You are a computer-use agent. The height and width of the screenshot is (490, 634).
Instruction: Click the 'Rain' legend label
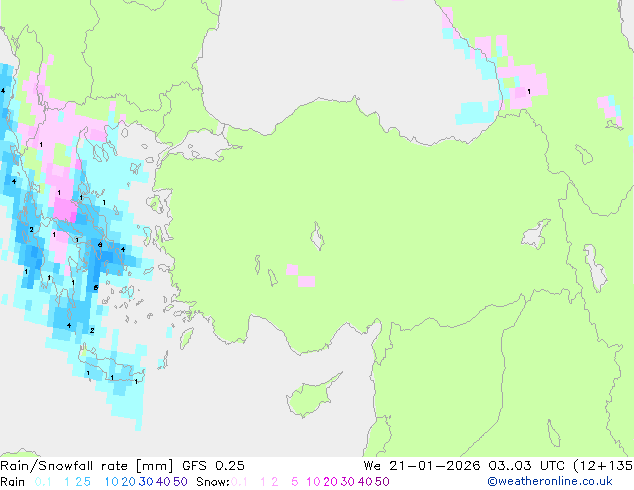tap(13, 482)
